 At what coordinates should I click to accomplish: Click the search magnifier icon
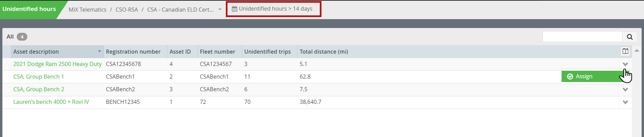coord(630,37)
